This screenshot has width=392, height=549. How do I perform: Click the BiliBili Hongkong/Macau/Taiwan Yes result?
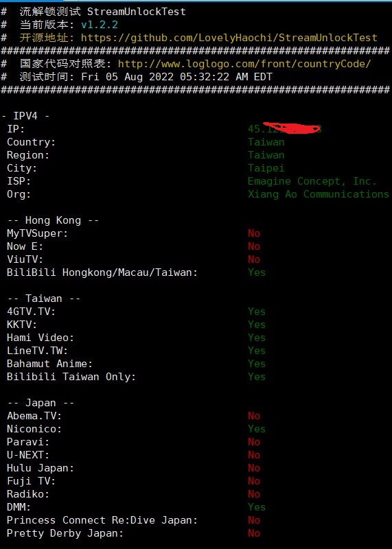click(257, 272)
